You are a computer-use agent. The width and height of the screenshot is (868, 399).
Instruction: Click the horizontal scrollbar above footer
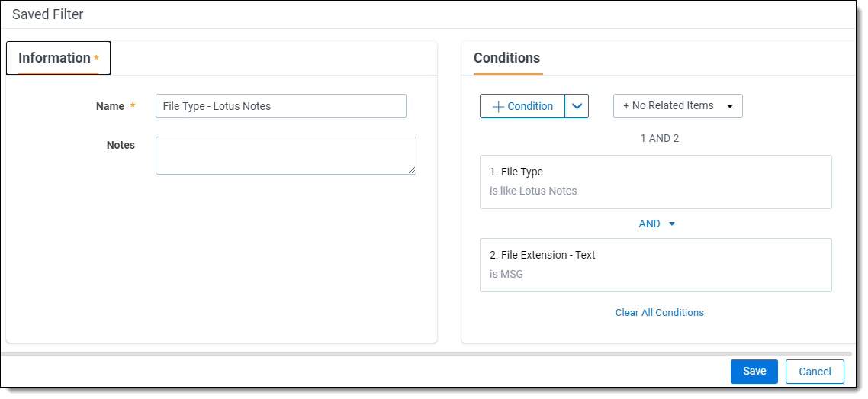(427, 354)
